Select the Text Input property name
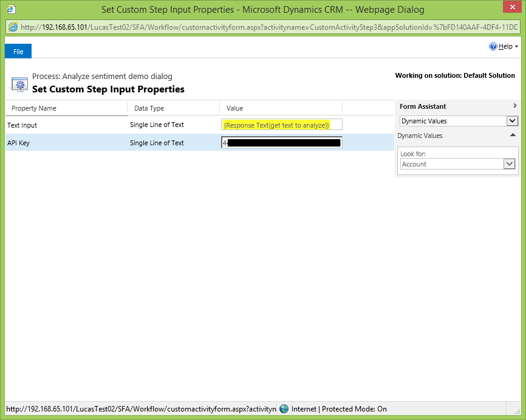 22,125
